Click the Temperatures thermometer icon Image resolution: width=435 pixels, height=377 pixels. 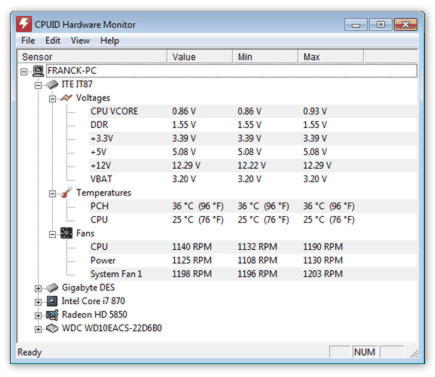tap(66, 193)
